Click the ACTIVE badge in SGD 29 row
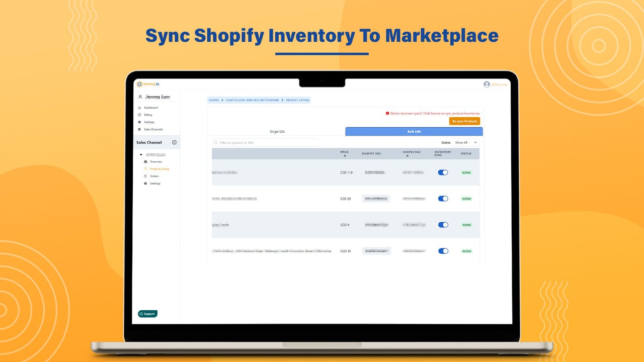644x362 pixels. pyautogui.click(x=466, y=199)
